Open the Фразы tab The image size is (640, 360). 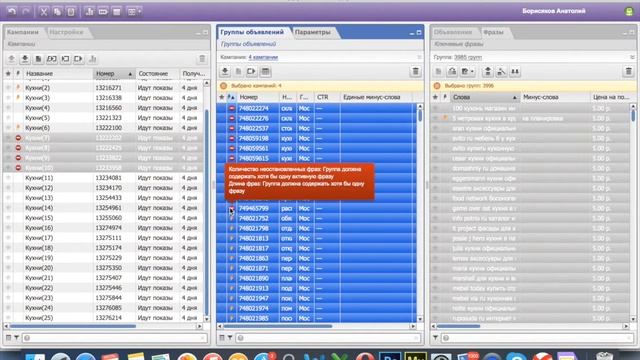tap(493, 32)
